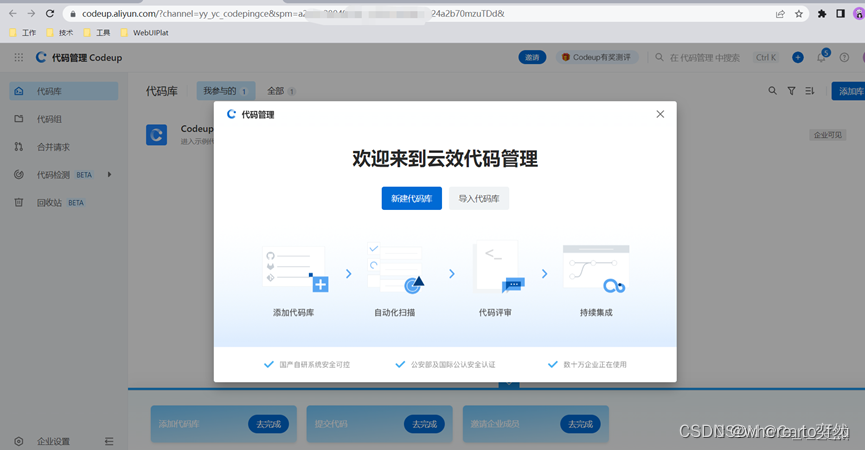The height and width of the screenshot is (450, 865).
Task: Click the 邀请 button in header
Action: click(x=532, y=57)
